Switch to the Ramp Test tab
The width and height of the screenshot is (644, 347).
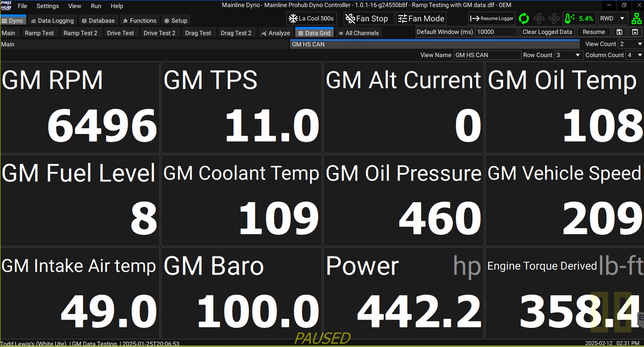click(x=39, y=33)
